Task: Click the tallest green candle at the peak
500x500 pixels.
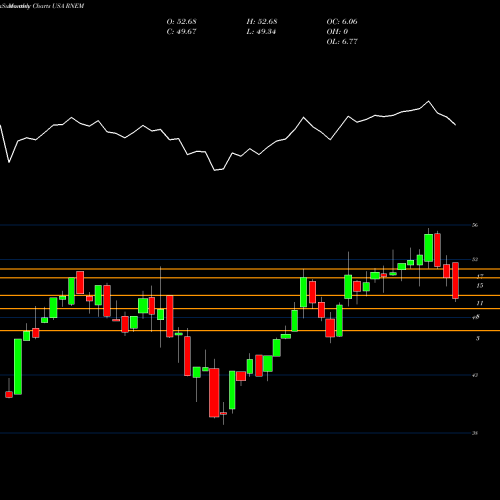Action: tap(428, 248)
